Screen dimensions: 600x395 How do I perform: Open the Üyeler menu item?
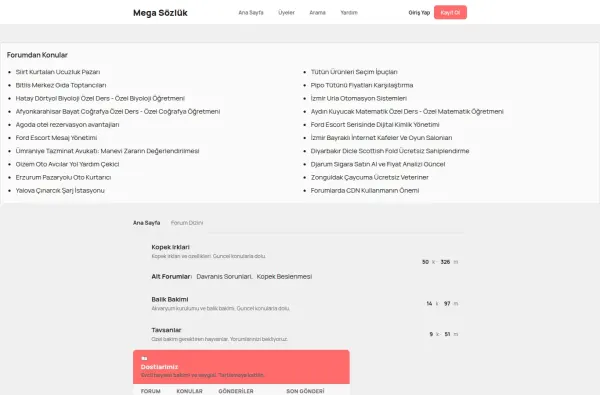(286, 13)
